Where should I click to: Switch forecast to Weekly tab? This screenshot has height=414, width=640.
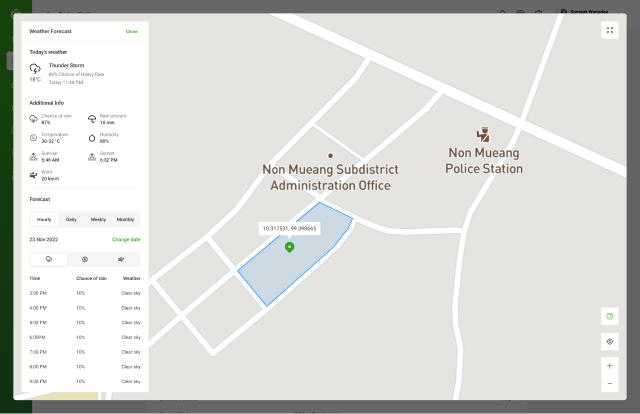pyautogui.click(x=98, y=220)
